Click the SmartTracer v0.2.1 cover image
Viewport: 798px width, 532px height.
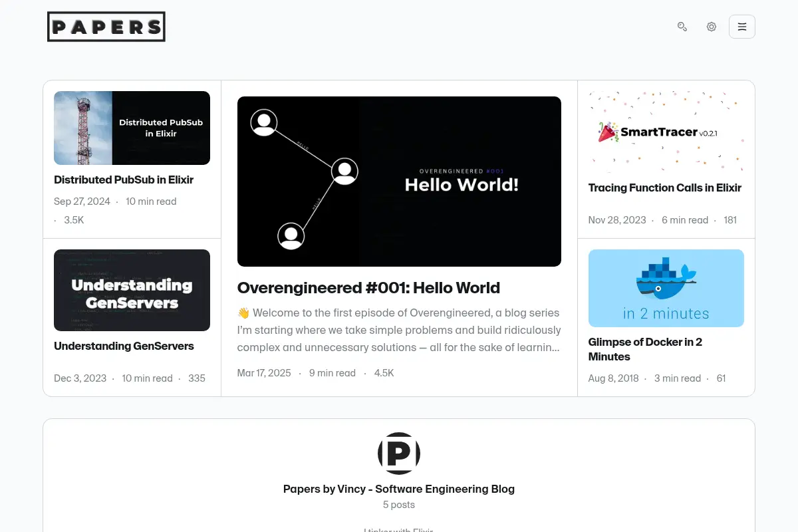coord(666,132)
